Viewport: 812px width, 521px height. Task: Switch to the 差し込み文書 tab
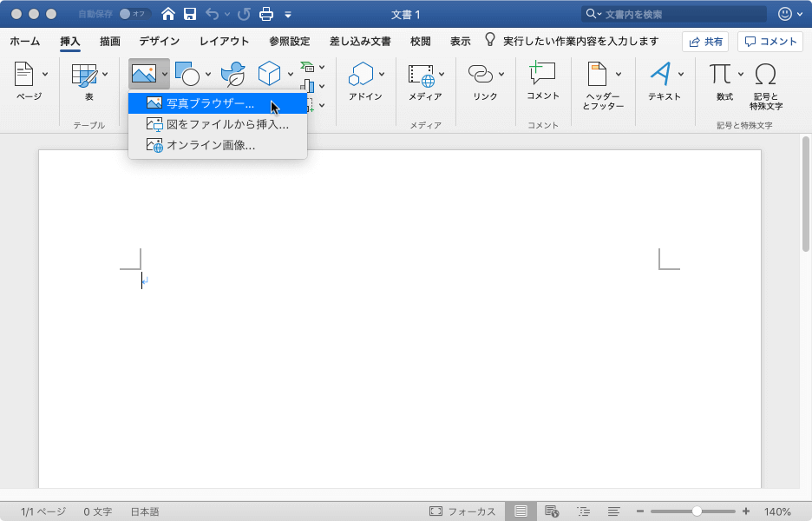(360, 42)
